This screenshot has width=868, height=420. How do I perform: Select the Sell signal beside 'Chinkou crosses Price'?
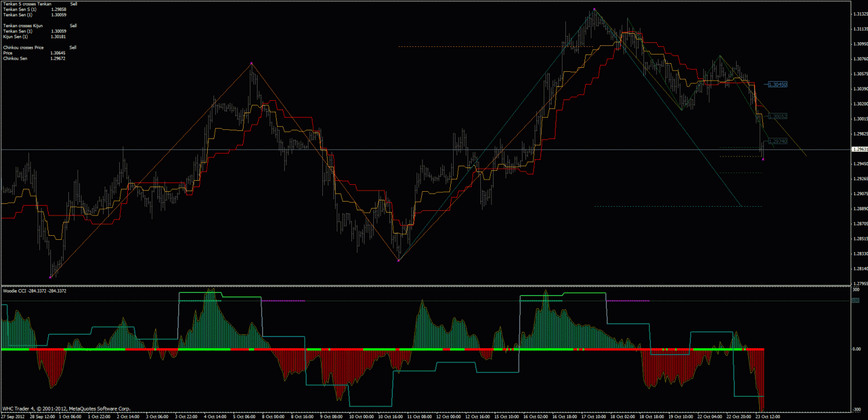(73, 48)
